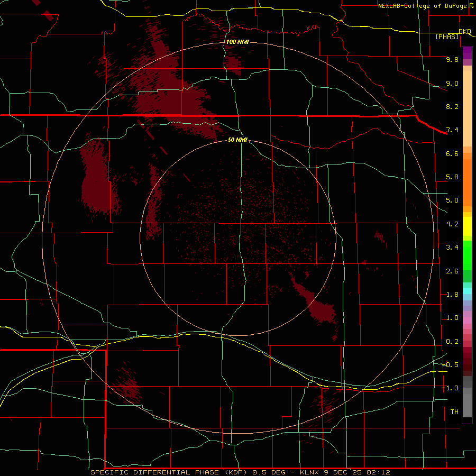Click the -1.3 scale value

click(x=450, y=388)
